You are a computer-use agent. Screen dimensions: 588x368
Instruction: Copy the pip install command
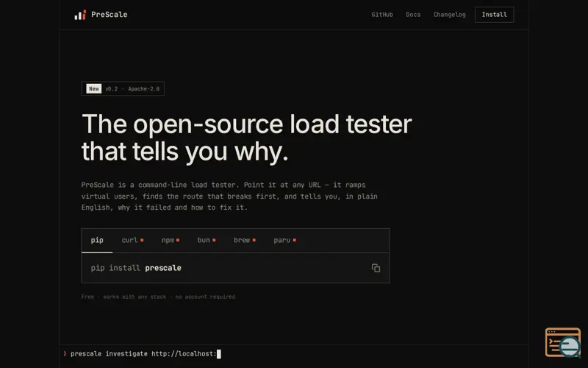(376, 268)
